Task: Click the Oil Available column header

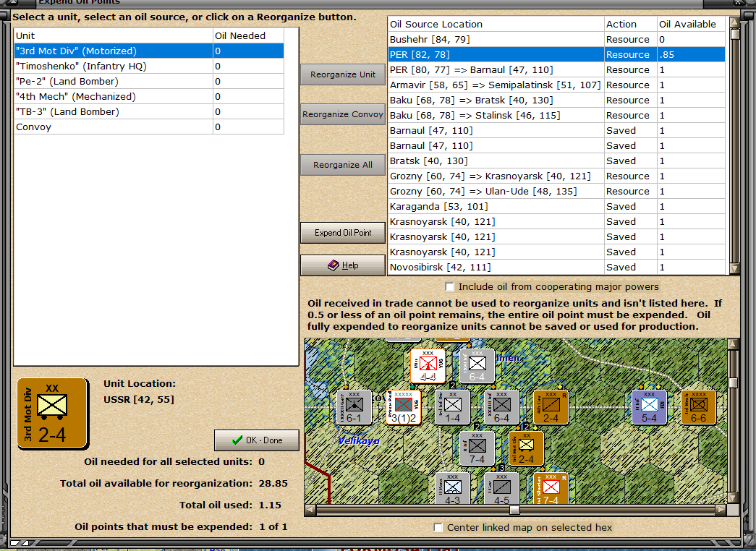Action: [691, 24]
